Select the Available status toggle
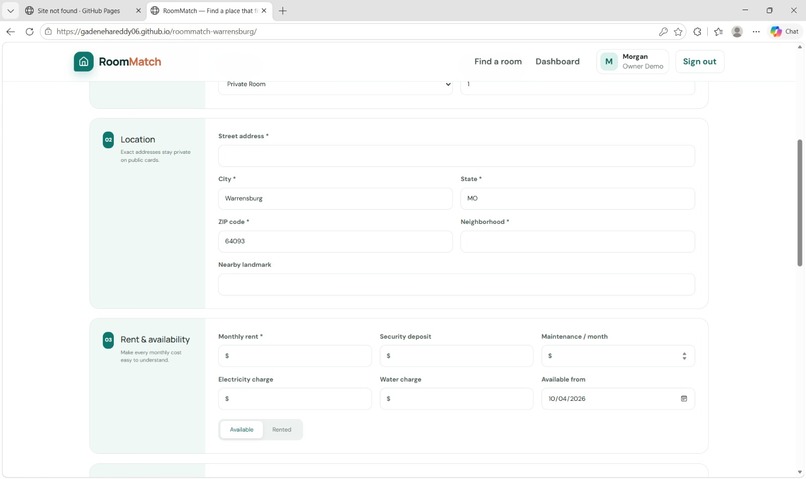 pos(242,430)
